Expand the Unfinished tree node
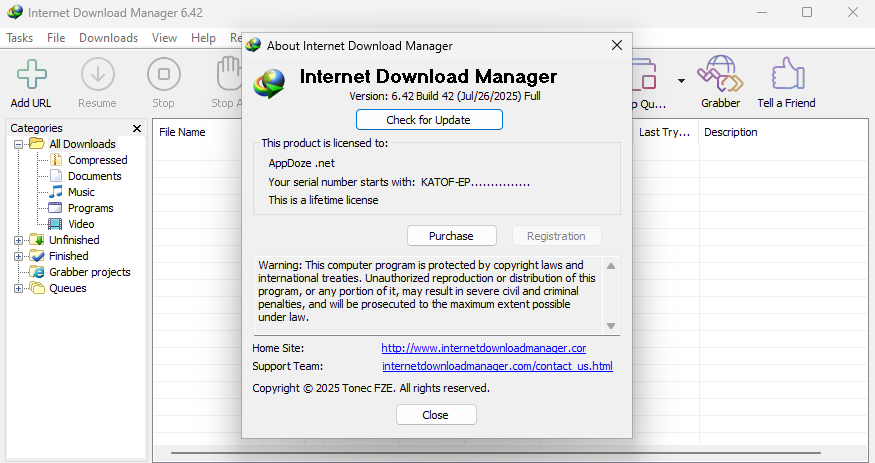The height and width of the screenshot is (463, 875). 18,240
